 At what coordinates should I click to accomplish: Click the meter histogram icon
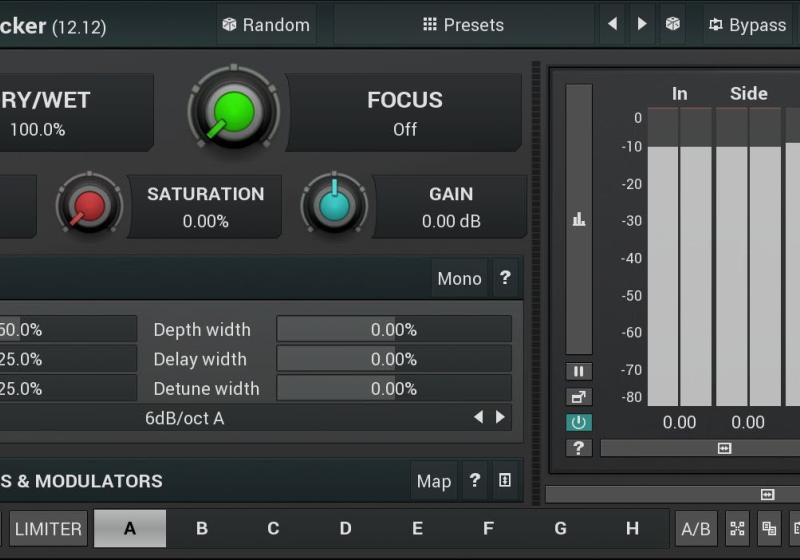click(x=579, y=219)
